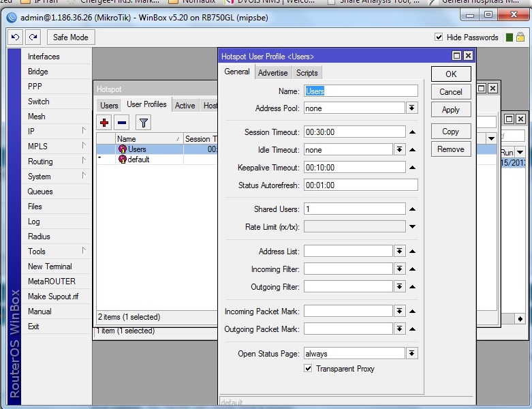
Task: Toggle the Hide Passwords checkbox
Action: 439,37
